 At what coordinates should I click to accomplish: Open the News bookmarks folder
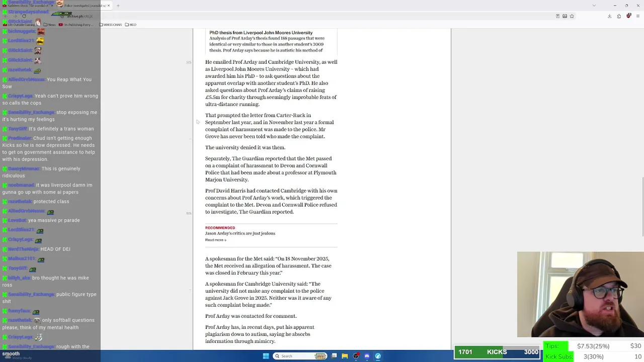pyautogui.click(x=50, y=25)
